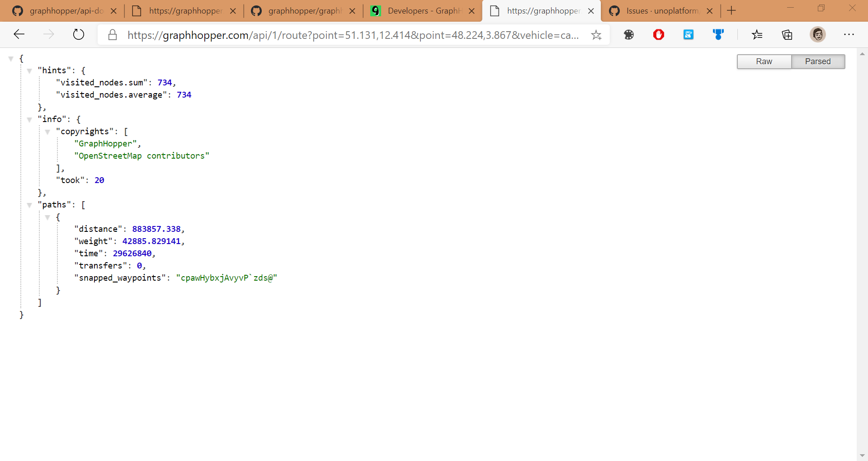
Task: Collapse the root JSON object
Action: 11,59
